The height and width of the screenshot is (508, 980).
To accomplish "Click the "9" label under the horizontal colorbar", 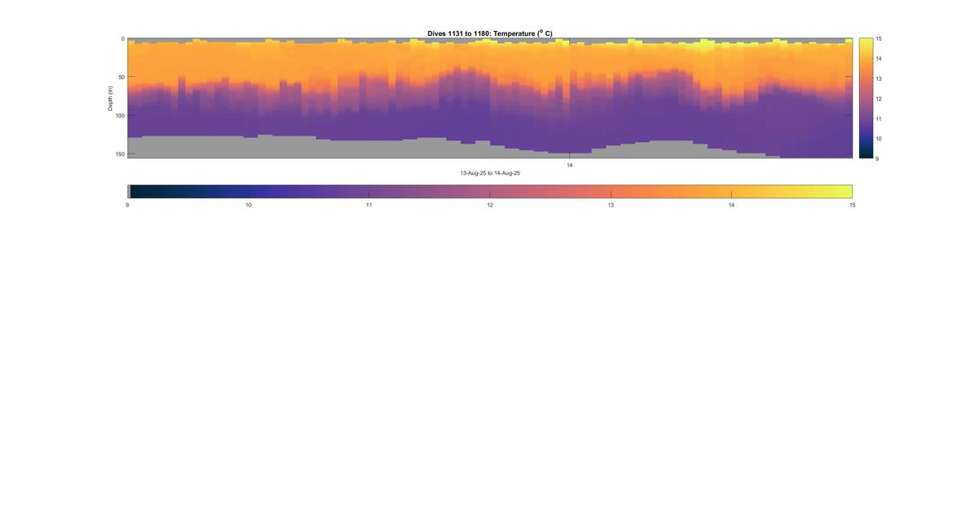I will click(127, 205).
